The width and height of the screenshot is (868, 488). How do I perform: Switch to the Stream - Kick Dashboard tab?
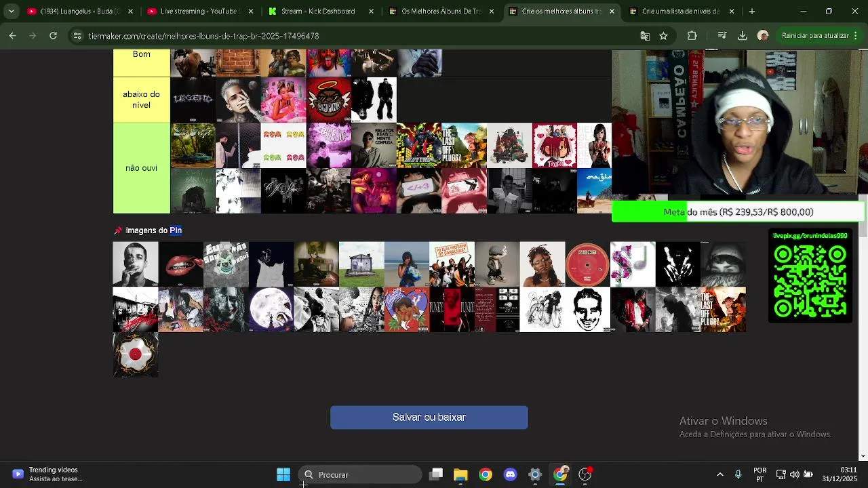[321, 11]
